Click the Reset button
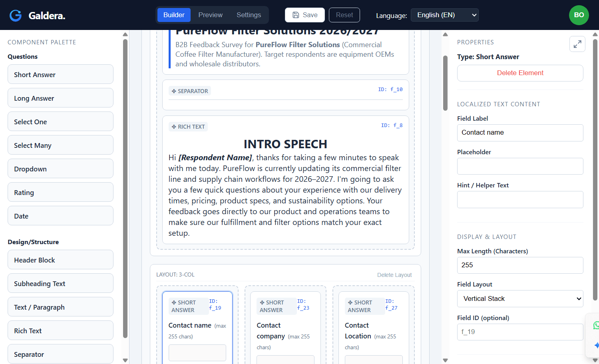599x364 pixels. (344, 15)
